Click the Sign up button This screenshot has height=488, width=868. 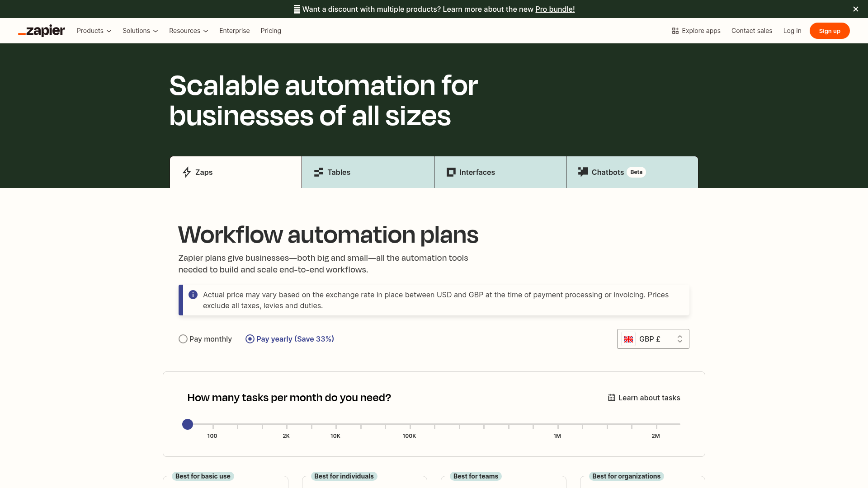tap(829, 30)
